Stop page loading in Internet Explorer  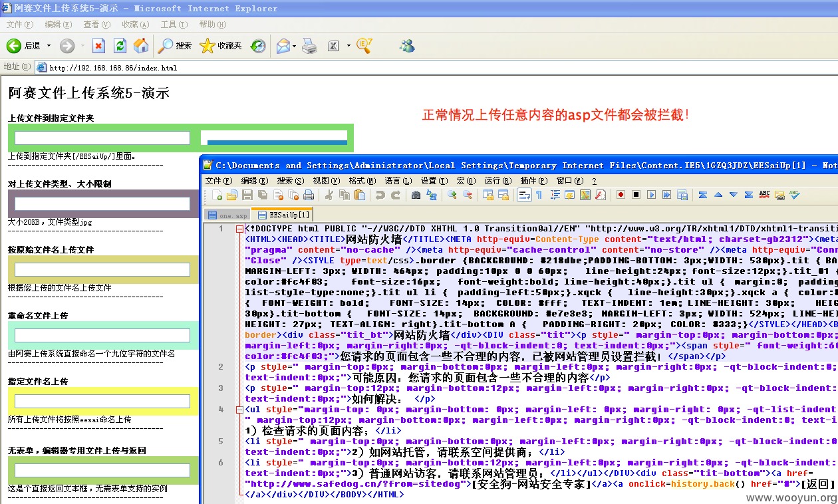tap(98, 45)
